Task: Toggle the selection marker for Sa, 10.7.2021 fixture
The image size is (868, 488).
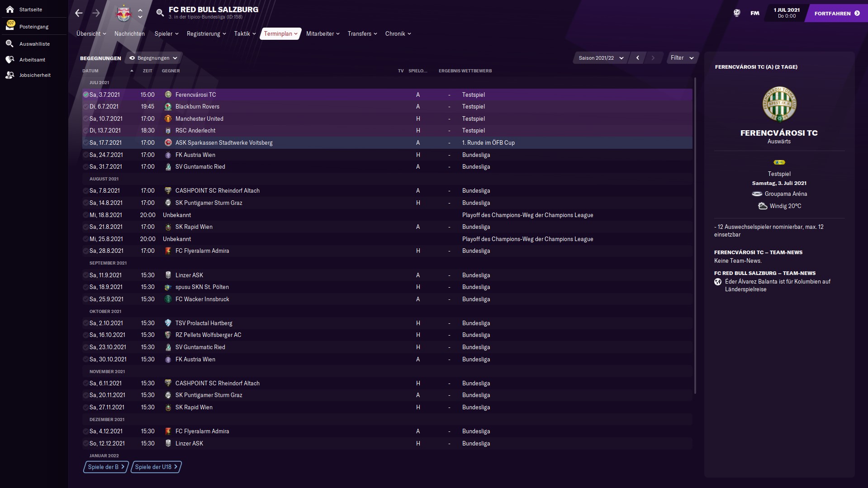Action: 85,118
